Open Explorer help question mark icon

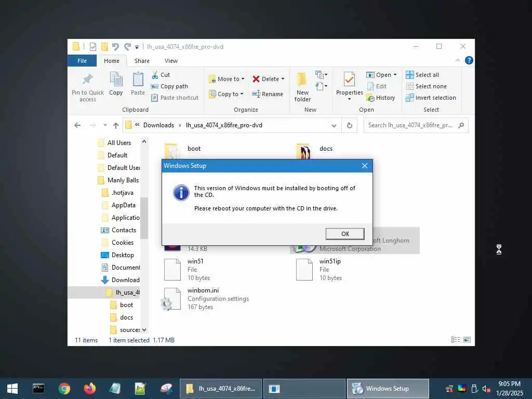tap(469, 60)
